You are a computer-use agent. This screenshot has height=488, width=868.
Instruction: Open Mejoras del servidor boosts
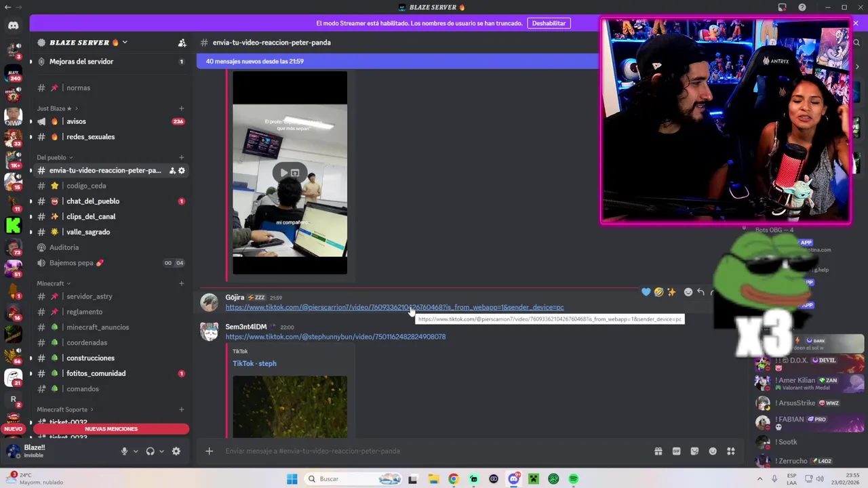(x=111, y=62)
